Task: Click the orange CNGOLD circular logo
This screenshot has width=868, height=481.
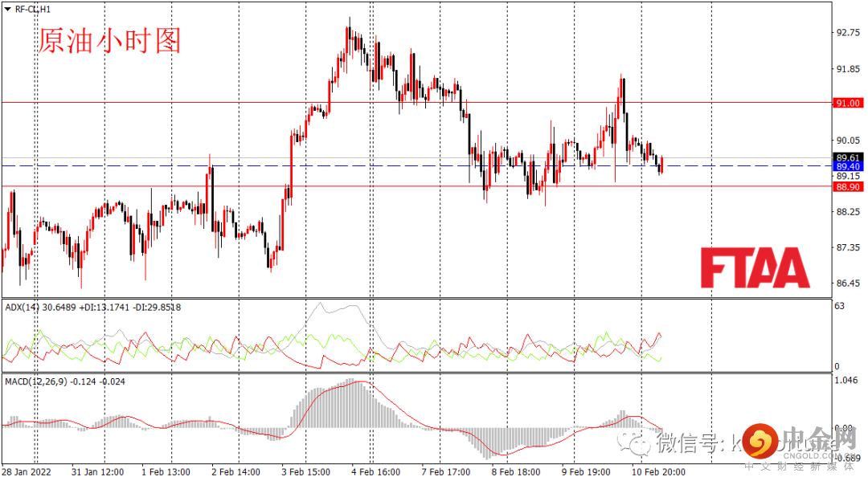Action: coord(760,441)
